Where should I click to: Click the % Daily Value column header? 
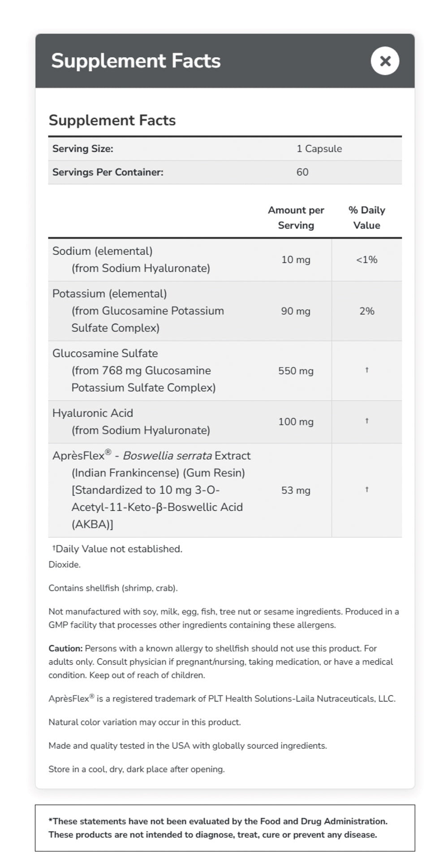tap(366, 217)
